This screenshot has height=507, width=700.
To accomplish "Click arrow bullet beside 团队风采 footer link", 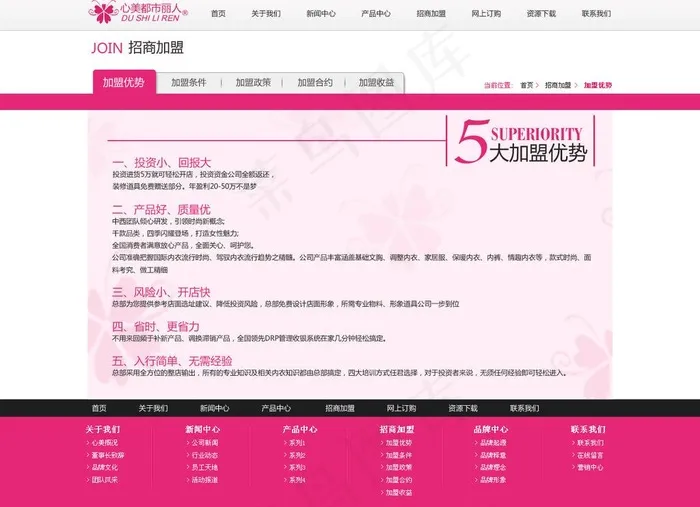I will [88, 480].
